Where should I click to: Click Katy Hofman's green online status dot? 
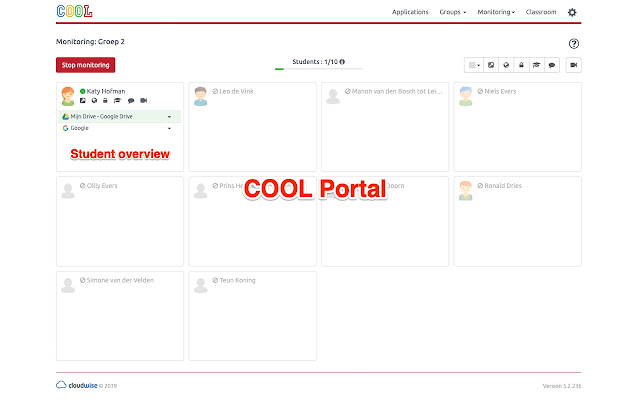click(x=82, y=91)
